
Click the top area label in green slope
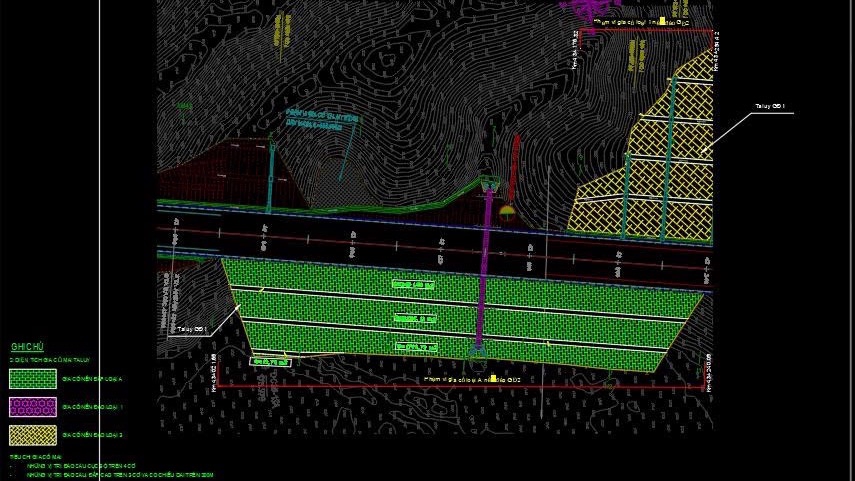pyautogui.click(x=413, y=285)
